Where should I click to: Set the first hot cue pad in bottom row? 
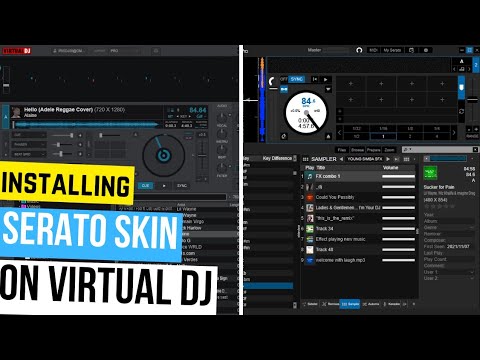[351, 99]
